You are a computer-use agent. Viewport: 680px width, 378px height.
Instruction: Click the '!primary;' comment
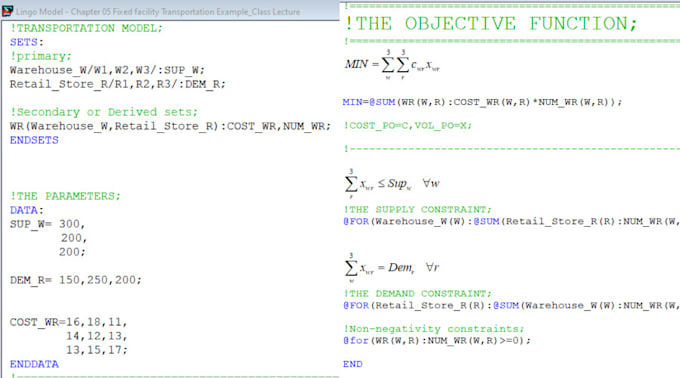click(41, 56)
